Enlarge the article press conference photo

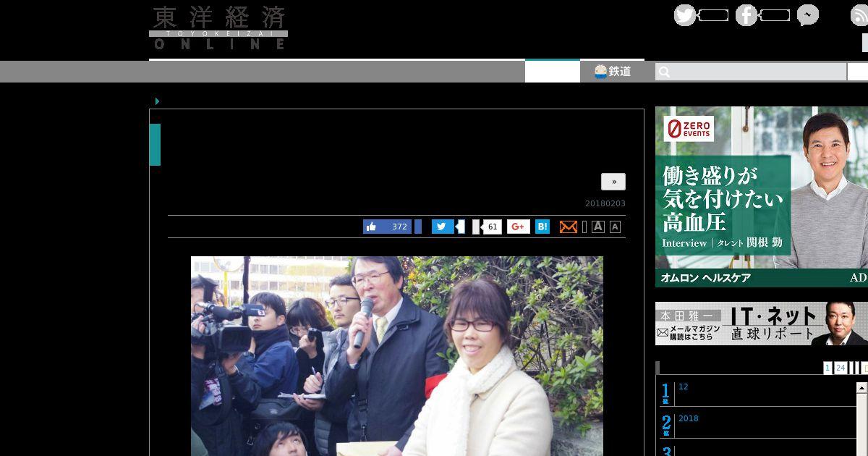point(397,356)
